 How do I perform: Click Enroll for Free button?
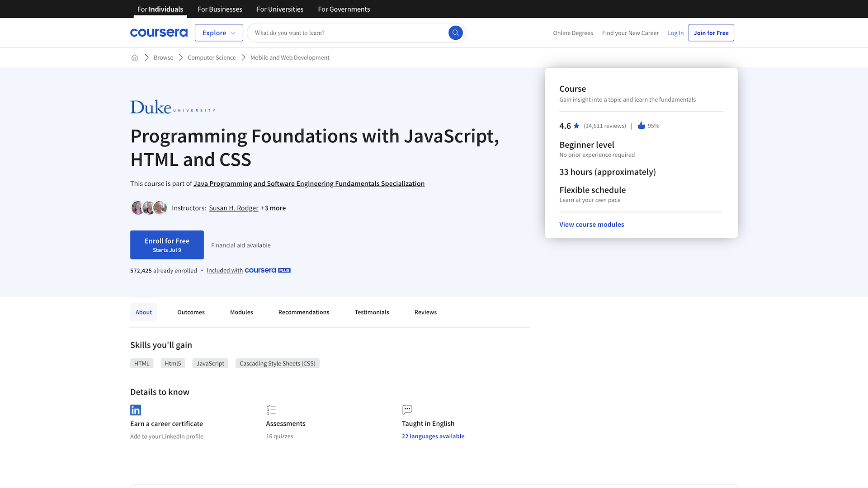pyautogui.click(x=167, y=245)
